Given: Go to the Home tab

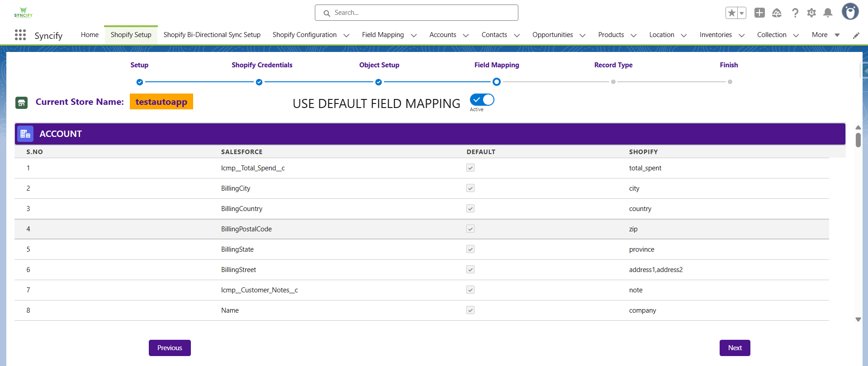Looking at the screenshot, I should (90, 35).
